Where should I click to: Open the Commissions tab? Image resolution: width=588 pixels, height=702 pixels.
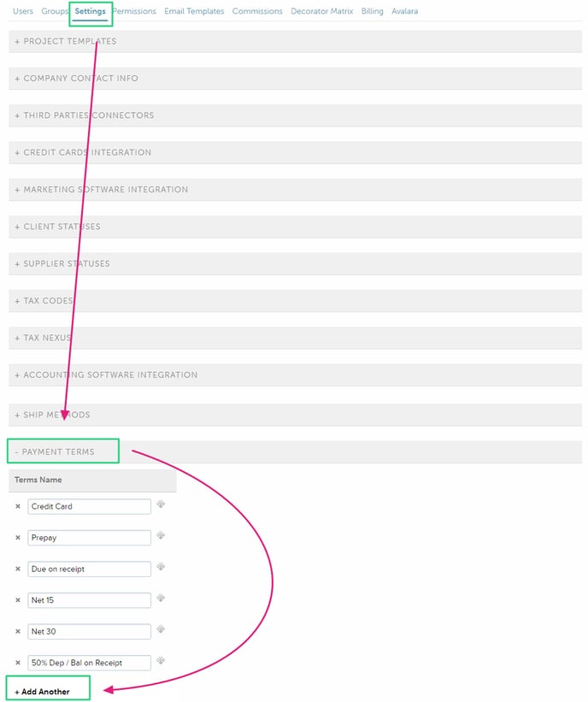click(257, 11)
